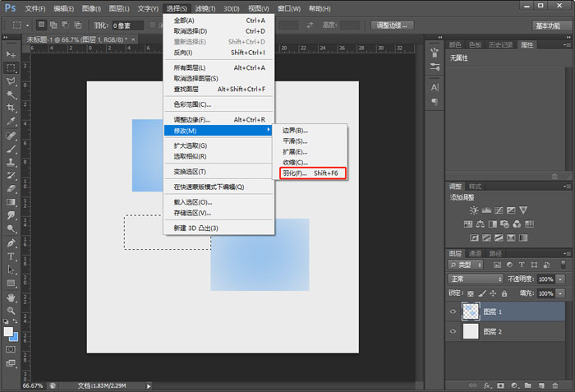This screenshot has width=575, height=392.
Task: Open the 类型 layer filter dropdown
Action: [466, 265]
